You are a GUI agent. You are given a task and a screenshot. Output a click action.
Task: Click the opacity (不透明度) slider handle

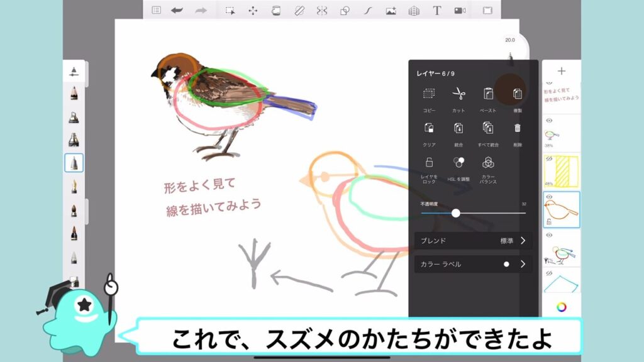(456, 213)
